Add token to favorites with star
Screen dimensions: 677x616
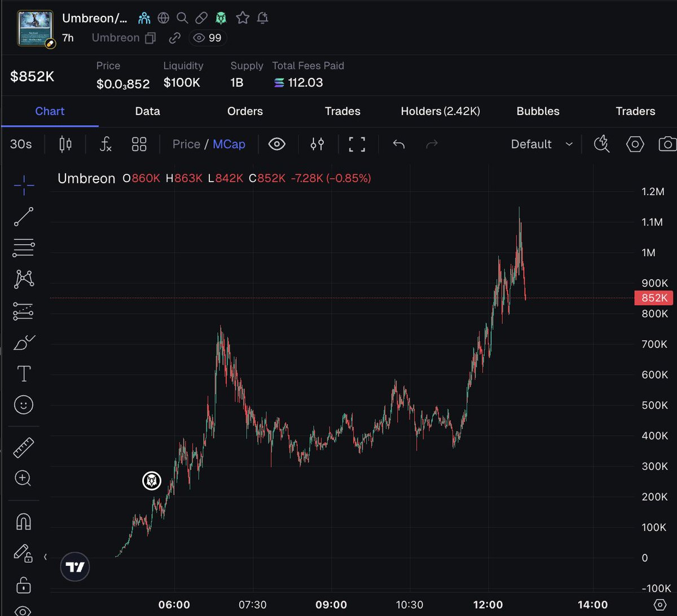coord(243,18)
